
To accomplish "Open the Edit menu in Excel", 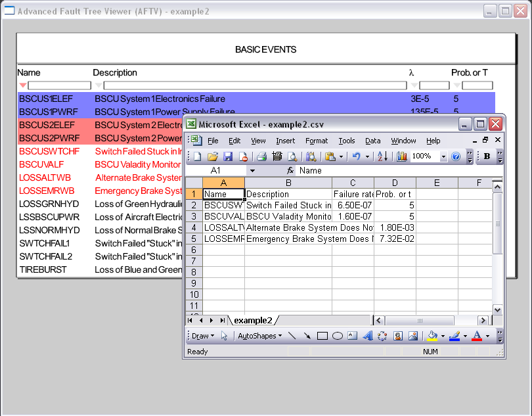I will [234, 141].
